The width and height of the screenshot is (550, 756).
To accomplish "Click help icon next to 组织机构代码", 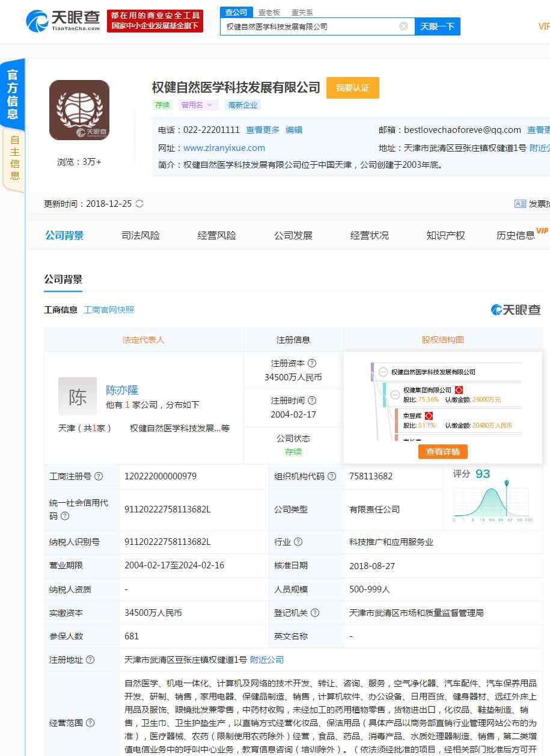I will 331,476.
